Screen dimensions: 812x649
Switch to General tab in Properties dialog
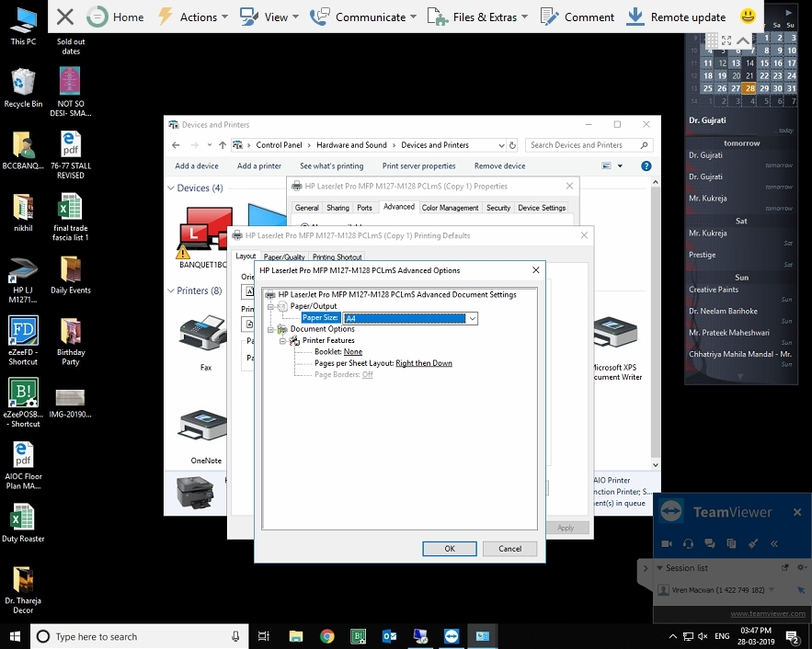306,208
